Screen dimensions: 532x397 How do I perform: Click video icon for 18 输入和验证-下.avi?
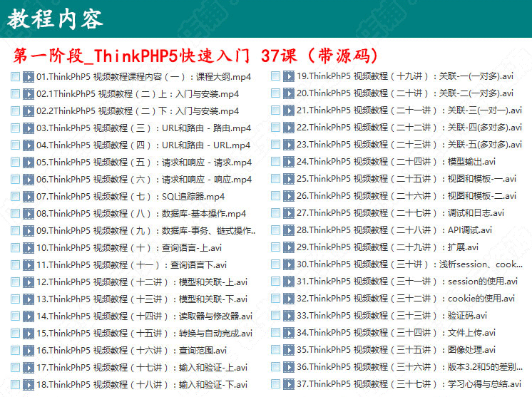(29, 385)
